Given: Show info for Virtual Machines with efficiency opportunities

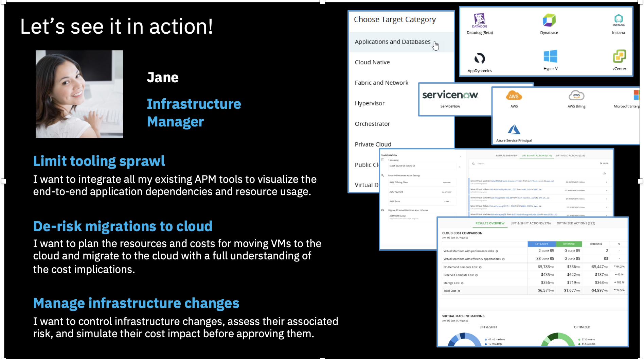Looking at the screenshot, I should pyautogui.click(x=503, y=259).
